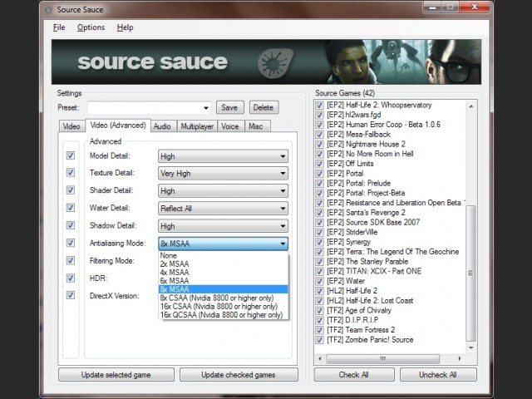The width and height of the screenshot is (532, 399).
Task: Uncheck [HL2] Half-Life 2 checkbox
Action: pos(319,291)
